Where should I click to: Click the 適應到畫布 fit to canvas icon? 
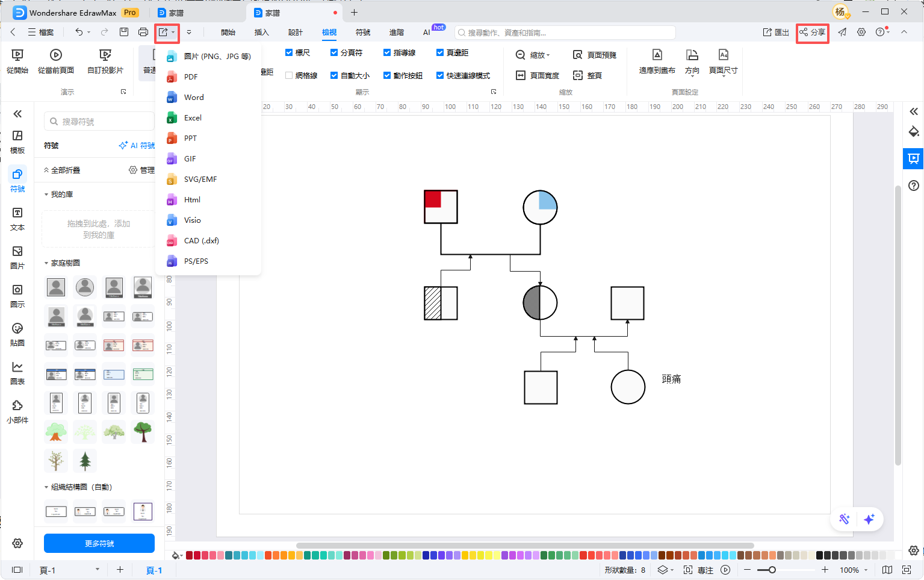657,55
